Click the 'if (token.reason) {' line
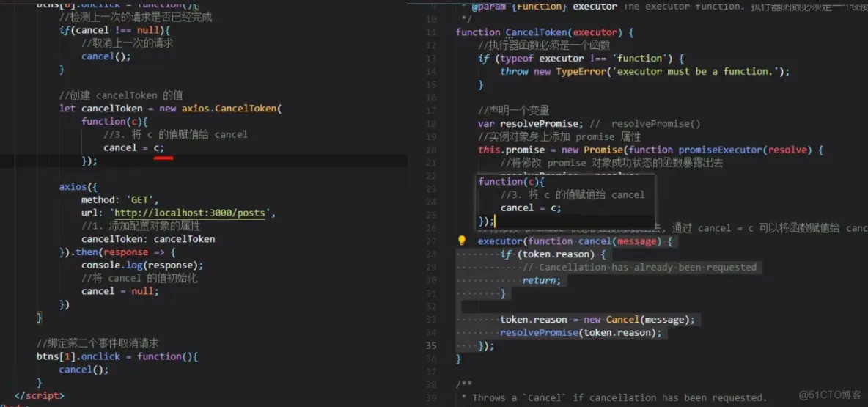This screenshot has width=868, height=407. click(553, 254)
